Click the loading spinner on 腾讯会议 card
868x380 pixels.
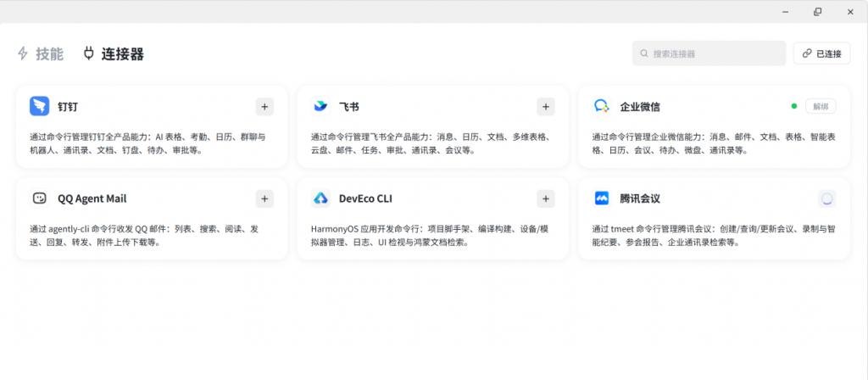827,198
